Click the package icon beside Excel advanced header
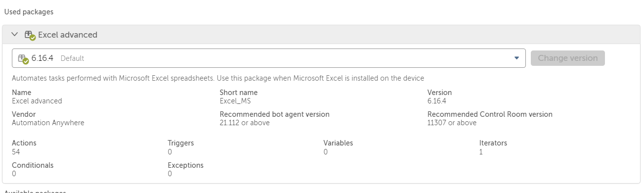The width and height of the screenshot is (644, 193). (x=30, y=35)
